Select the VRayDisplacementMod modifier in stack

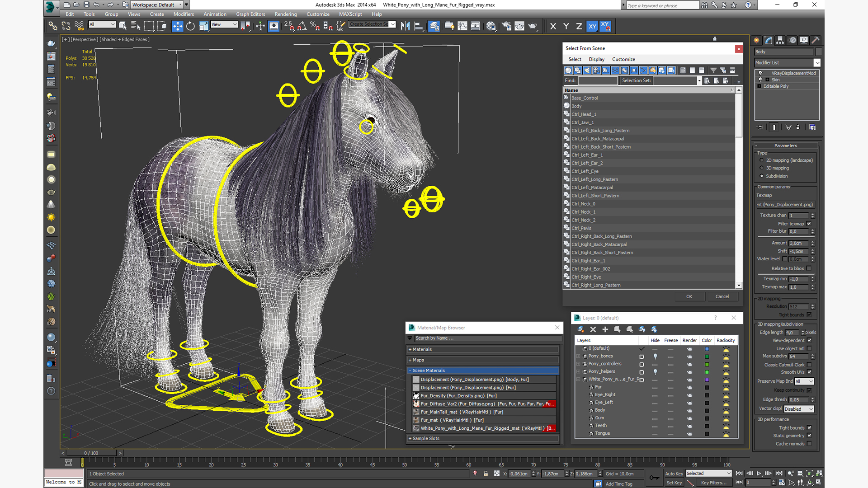(793, 73)
